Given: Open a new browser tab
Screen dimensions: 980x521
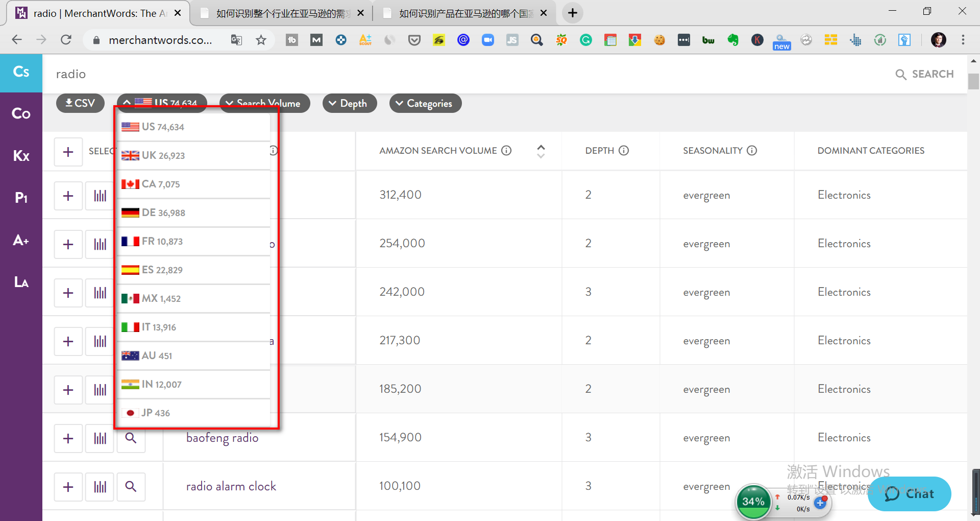Looking at the screenshot, I should [573, 13].
